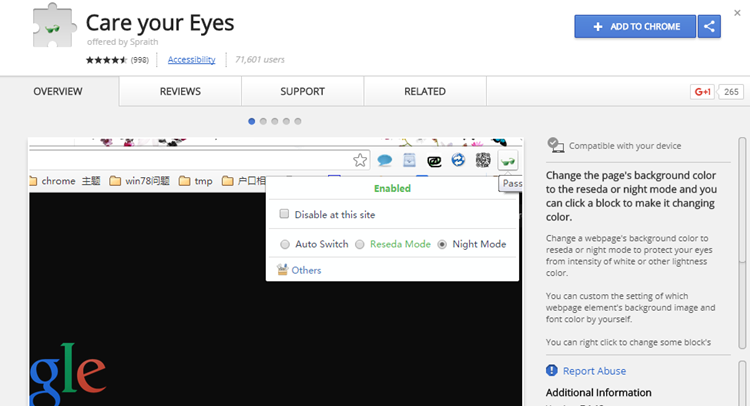Go to the Related tab
750x406 pixels.
[x=424, y=92]
